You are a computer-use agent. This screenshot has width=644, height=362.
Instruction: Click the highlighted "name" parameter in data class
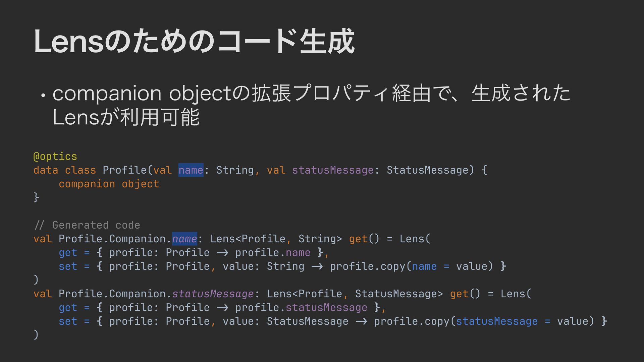191,170
